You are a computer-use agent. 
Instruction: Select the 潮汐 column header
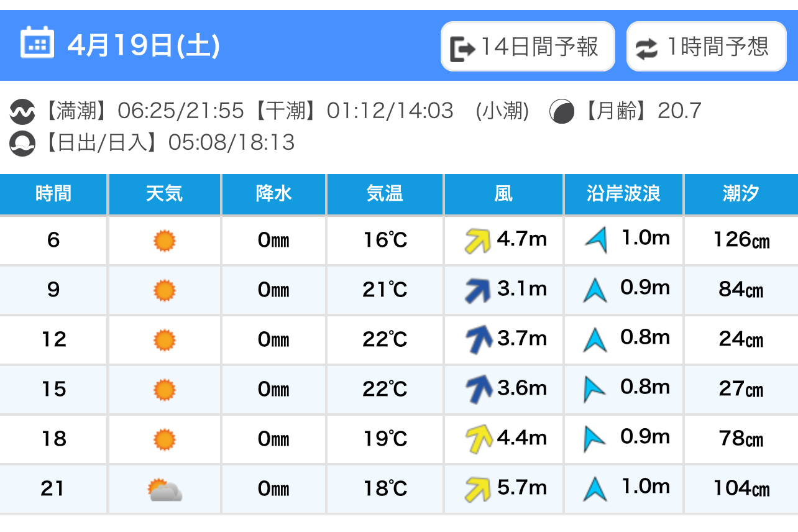click(741, 194)
